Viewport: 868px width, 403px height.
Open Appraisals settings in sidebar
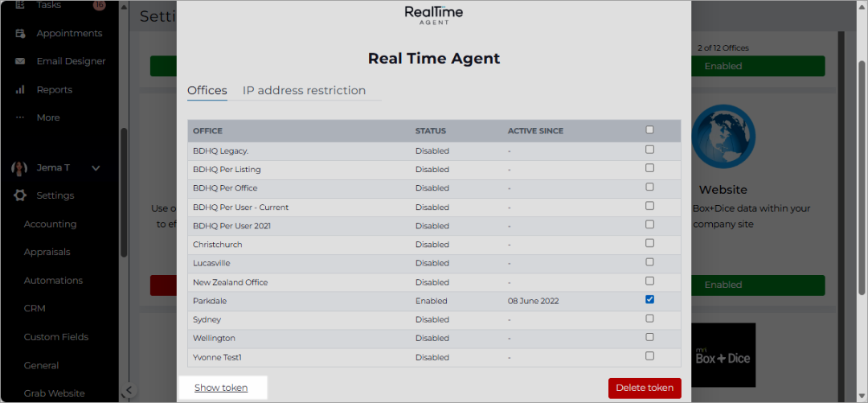pos(47,253)
